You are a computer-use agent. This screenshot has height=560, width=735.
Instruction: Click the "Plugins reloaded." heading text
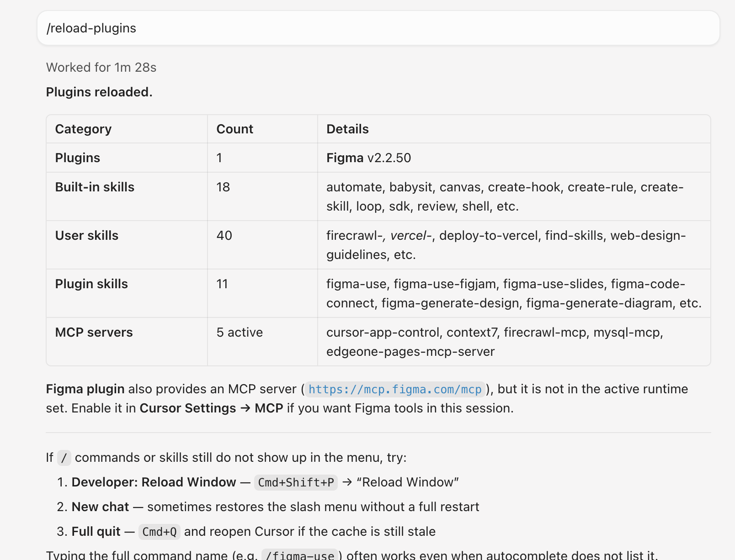[x=99, y=92]
